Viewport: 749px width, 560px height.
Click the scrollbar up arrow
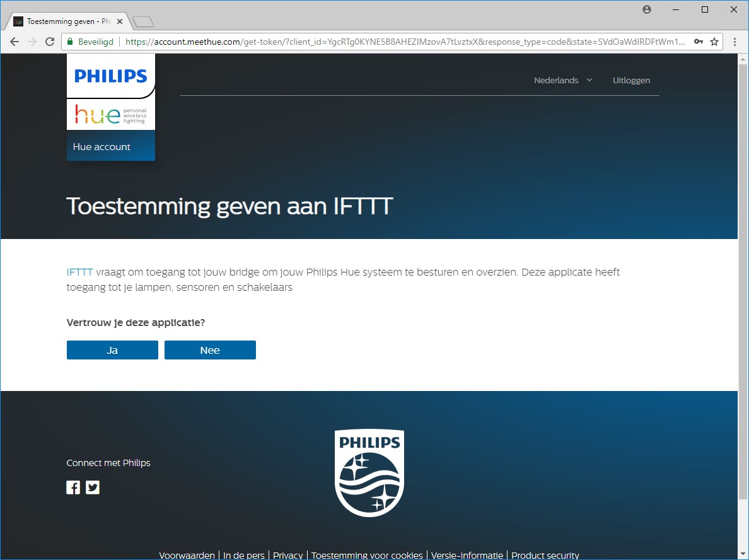[x=743, y=59]
